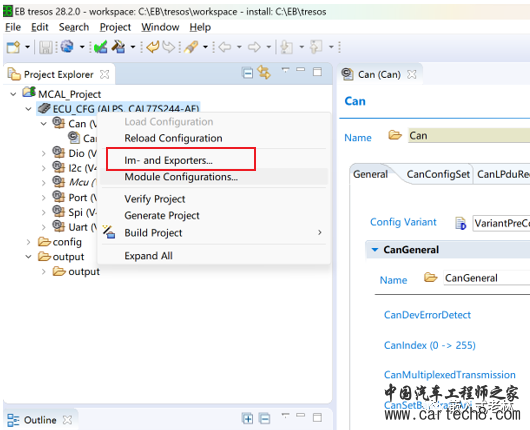This screenshot has width=530, height=430.
Task: Expand the Dio module tree node
Action: tap(44, 153)
